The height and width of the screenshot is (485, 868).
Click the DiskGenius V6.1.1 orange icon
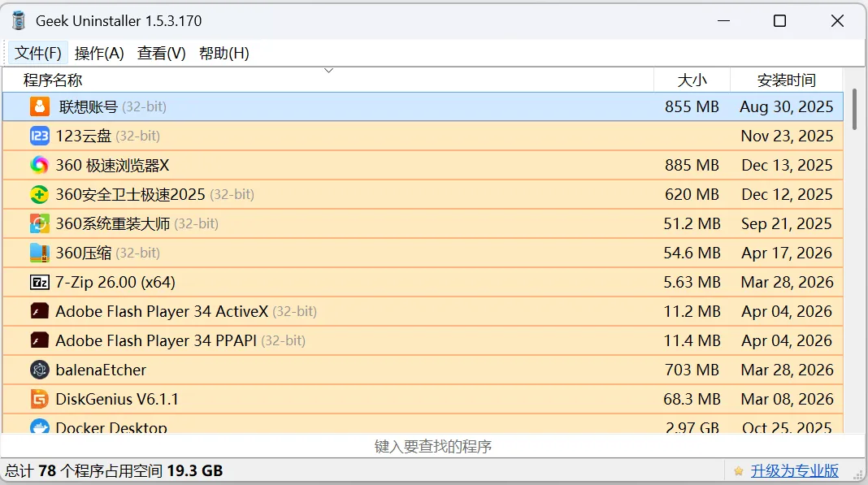[x=39, y=399]
